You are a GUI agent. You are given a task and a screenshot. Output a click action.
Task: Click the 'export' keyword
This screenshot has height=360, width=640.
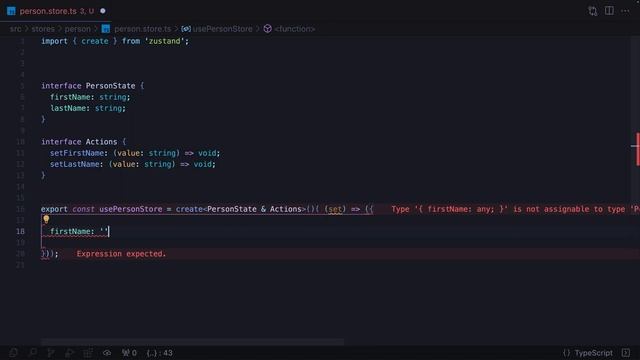click(x=54, y=209)
